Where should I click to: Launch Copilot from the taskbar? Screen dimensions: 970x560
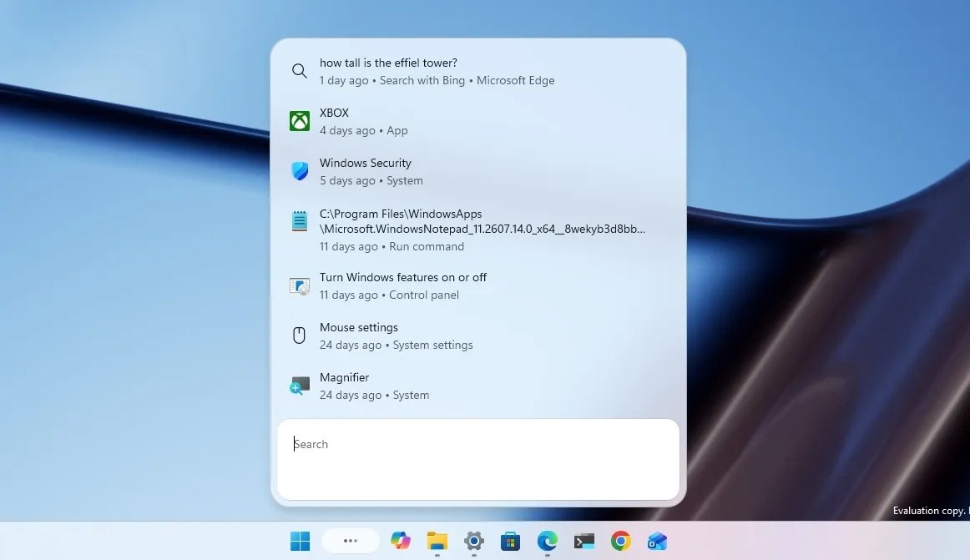[x=400, y=541]
